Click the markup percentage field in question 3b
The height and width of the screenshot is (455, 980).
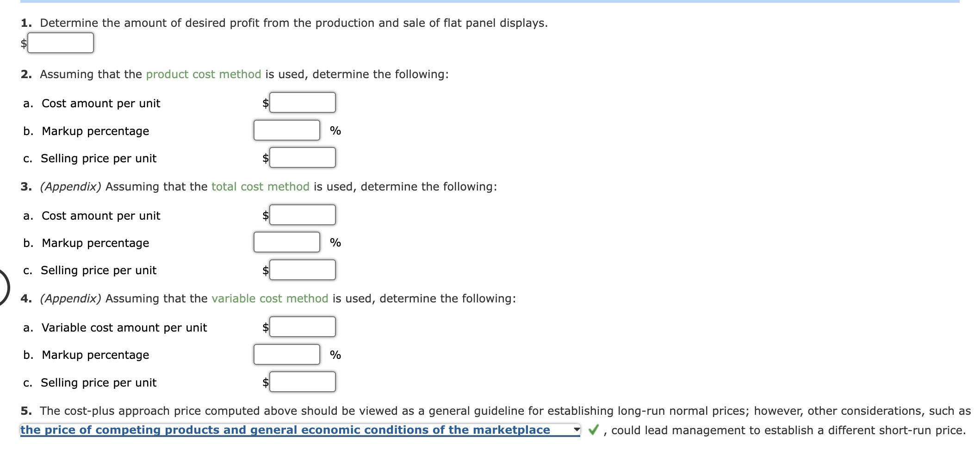pos(286,242)
